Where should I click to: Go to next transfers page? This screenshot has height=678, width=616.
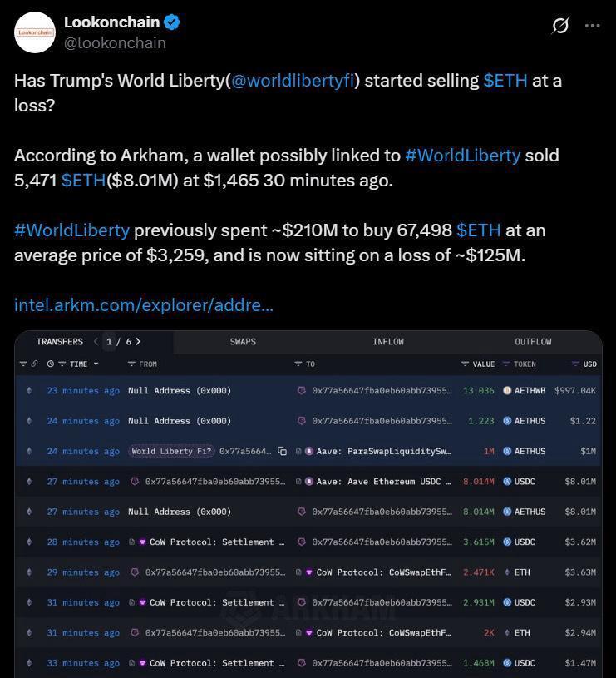coord(138,341)
